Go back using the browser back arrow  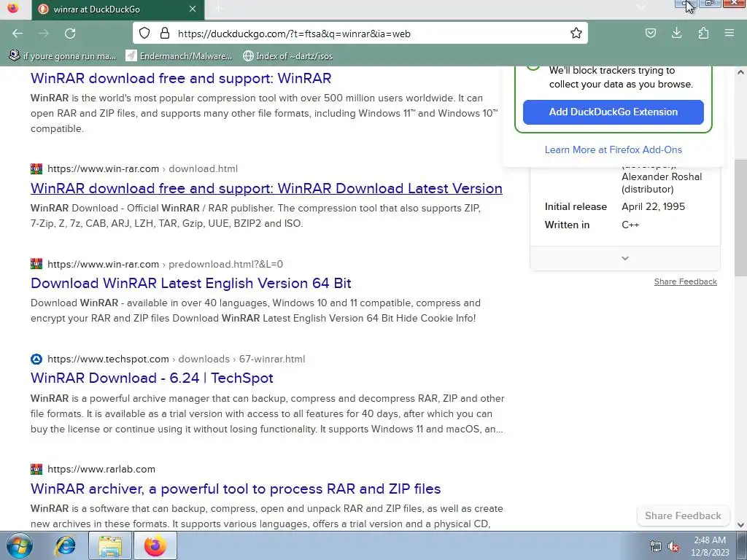coord(18,34)
